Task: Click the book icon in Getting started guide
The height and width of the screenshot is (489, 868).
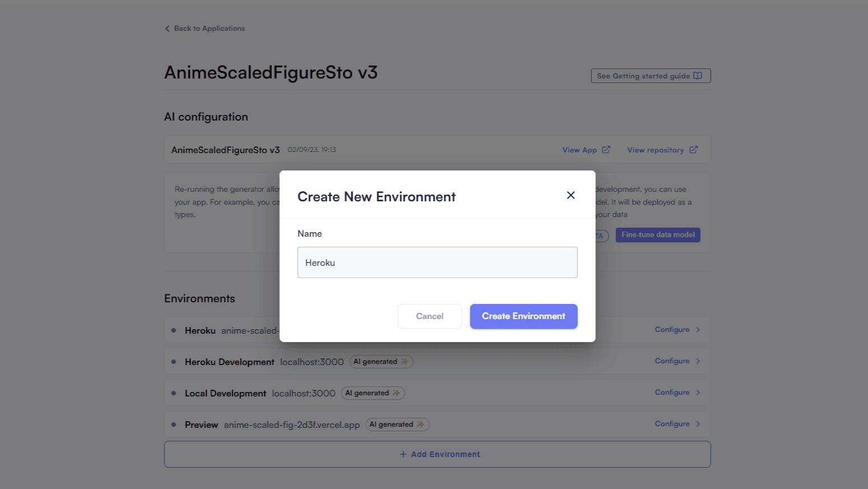Action: pyautogui.click(x=698, y=76)
